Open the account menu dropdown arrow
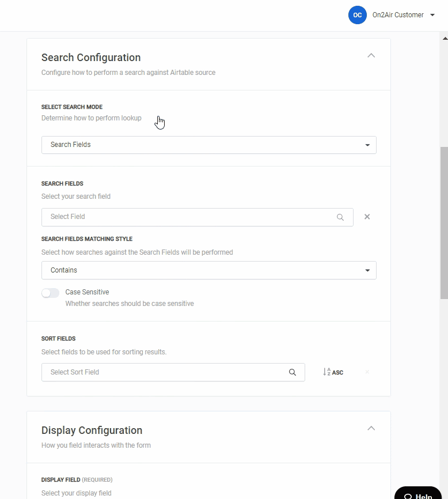The width and height of the screenshot is (448, 499). pyautogui.click(x=432, y=15)
